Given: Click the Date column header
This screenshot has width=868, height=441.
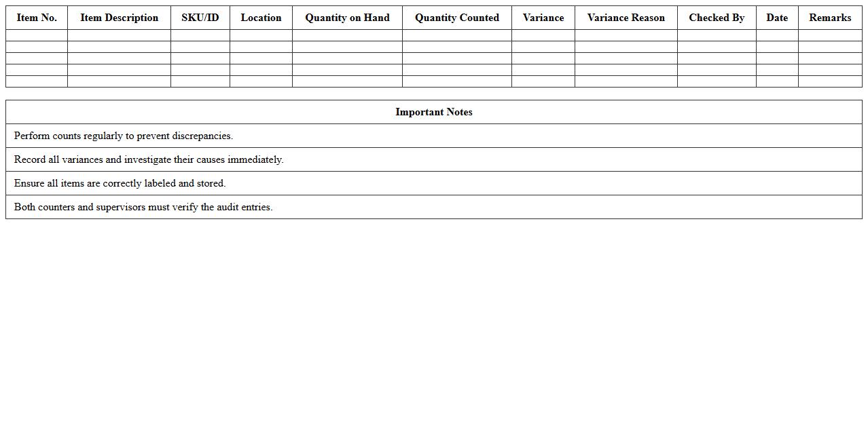Looking at the screenshot, I should [x=776, y=18].
